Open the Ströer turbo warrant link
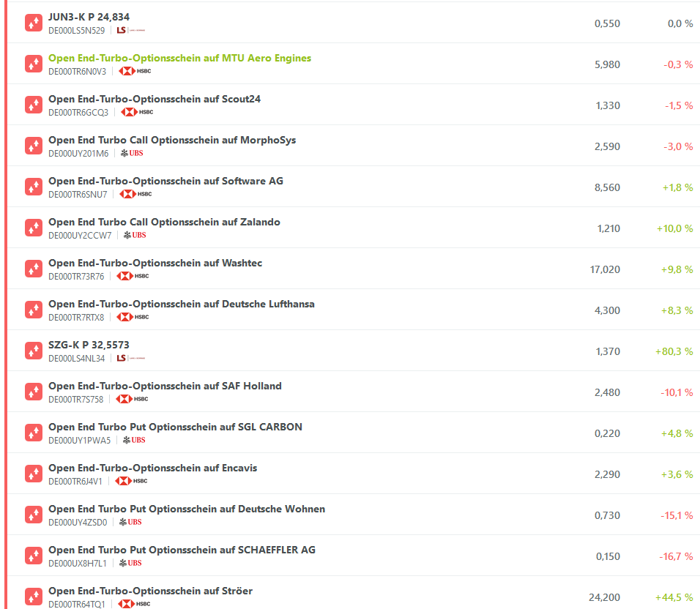The width and height of the screenshot is (700, 609). [x=150, y=591]
